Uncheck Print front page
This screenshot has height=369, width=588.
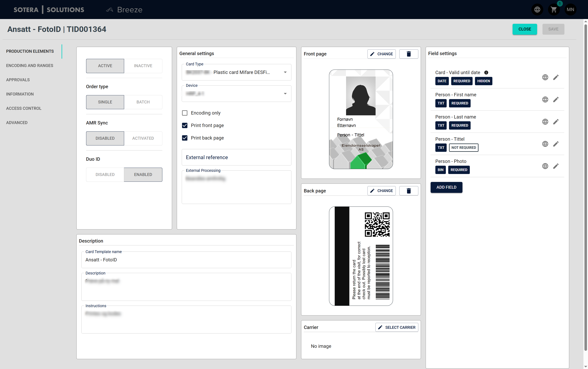(x=185, y=125)
